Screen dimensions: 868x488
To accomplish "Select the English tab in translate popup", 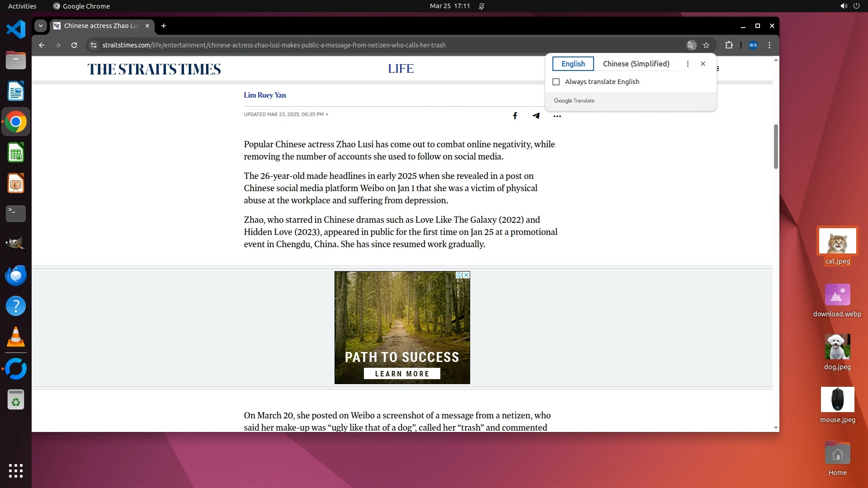I will [x=573, y=64].
